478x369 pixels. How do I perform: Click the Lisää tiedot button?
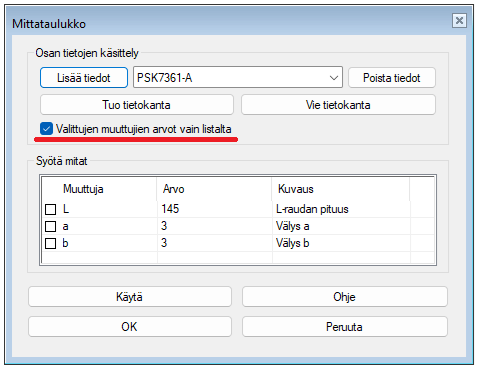[84, 78]
